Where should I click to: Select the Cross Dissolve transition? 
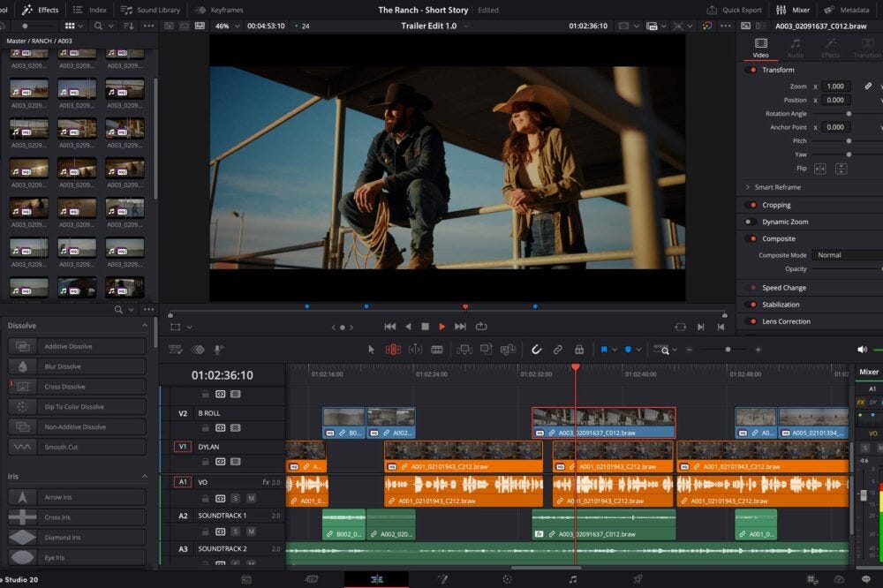[x=77, y=387]
